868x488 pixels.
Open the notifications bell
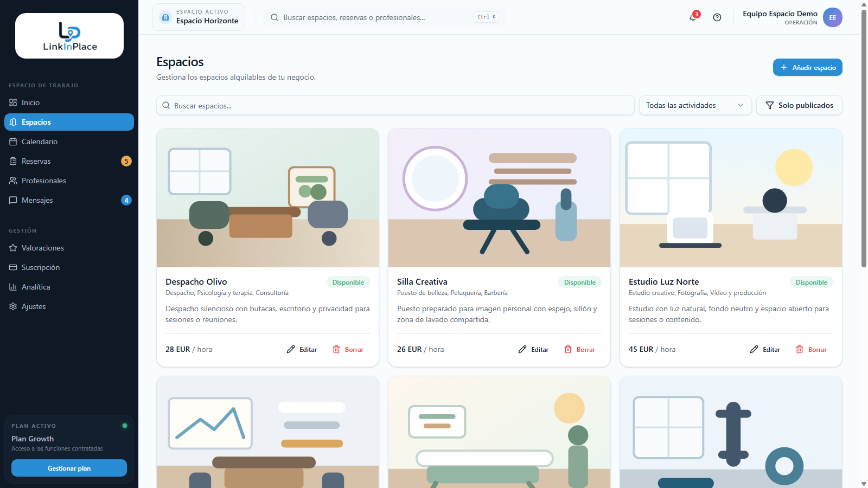tap(693, 17)
